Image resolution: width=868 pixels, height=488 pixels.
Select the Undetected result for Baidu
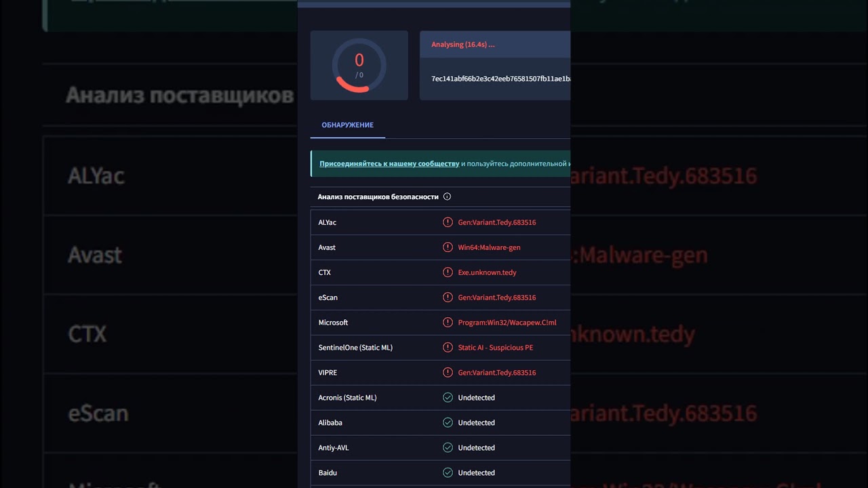(477, 473)
